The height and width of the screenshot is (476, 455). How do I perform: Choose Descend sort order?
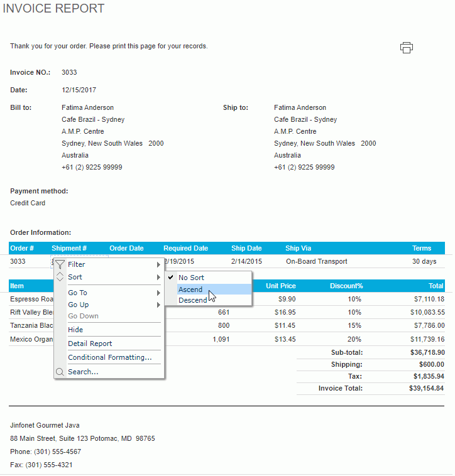[x=209, y=300]
